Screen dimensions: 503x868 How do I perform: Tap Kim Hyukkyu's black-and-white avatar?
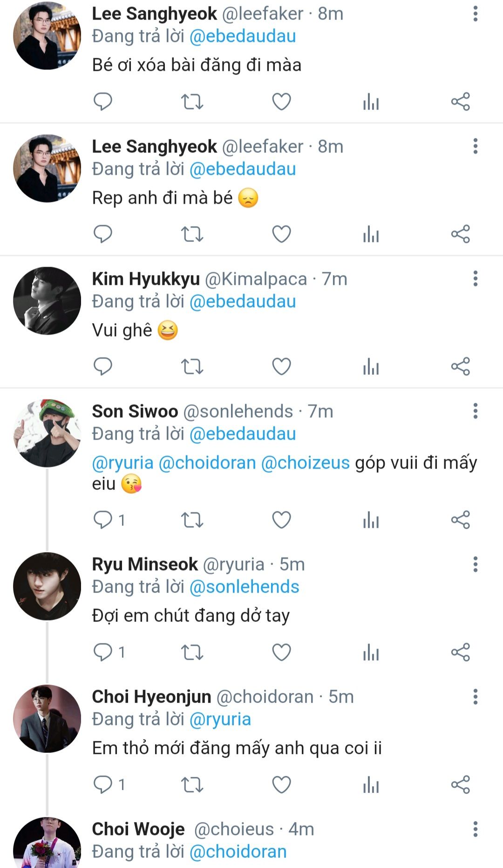[x=47, y=301]
